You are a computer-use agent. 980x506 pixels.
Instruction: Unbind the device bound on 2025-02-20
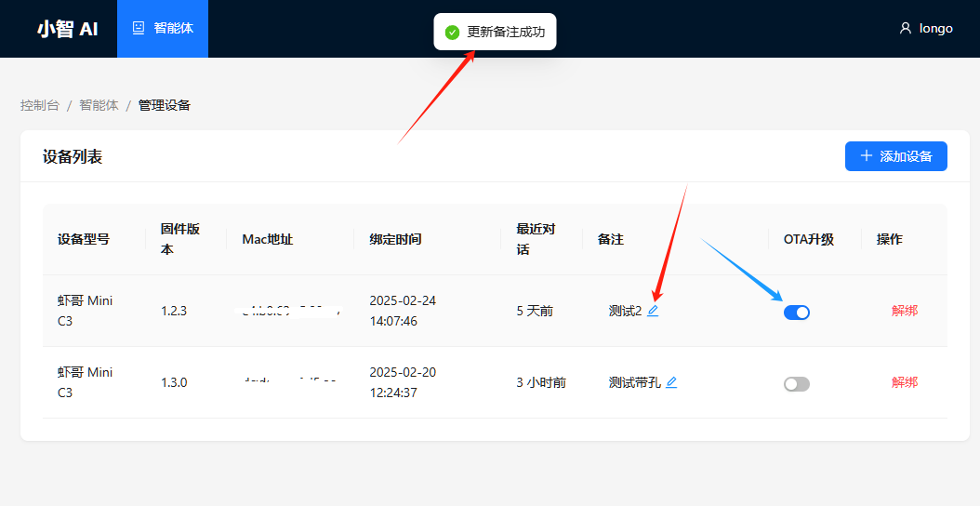[904, 382]
